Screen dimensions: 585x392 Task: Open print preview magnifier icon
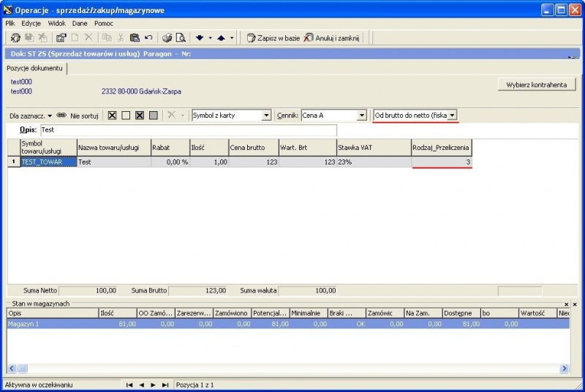click(181, 38)
